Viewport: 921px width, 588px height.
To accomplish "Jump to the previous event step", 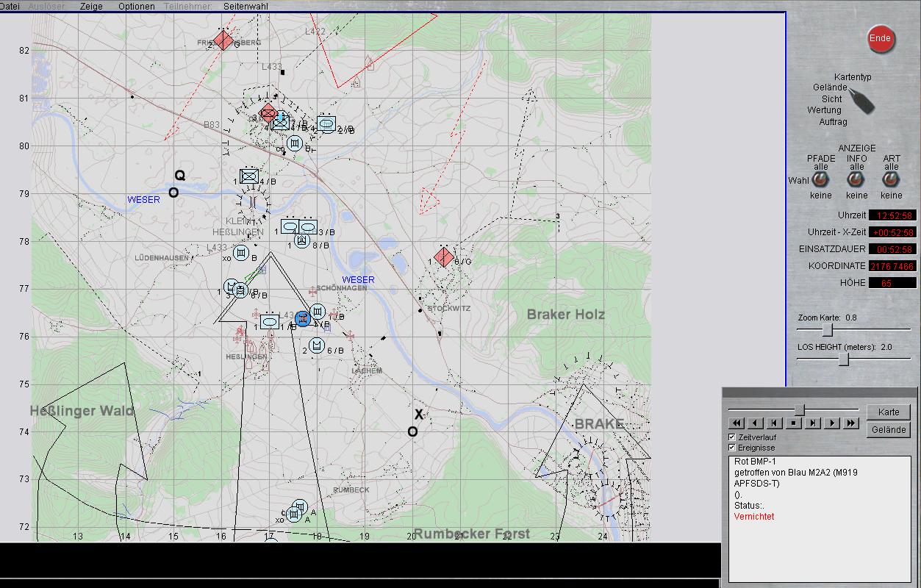I will click(x=774, y=423).
